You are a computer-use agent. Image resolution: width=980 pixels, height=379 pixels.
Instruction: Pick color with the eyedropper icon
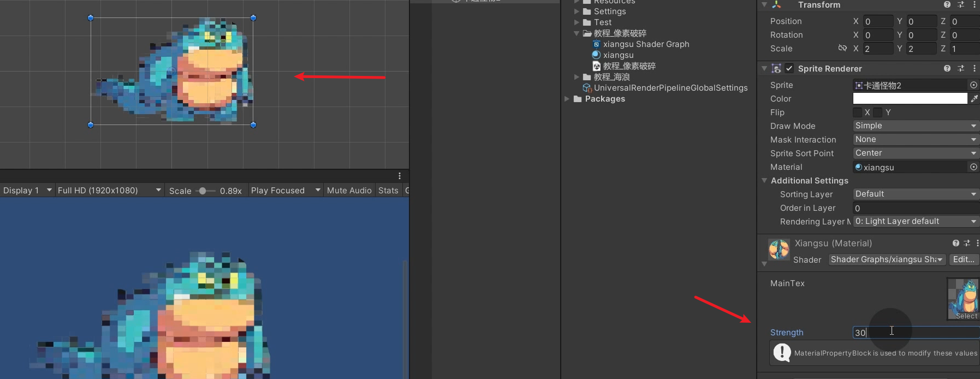click(974, 99)
